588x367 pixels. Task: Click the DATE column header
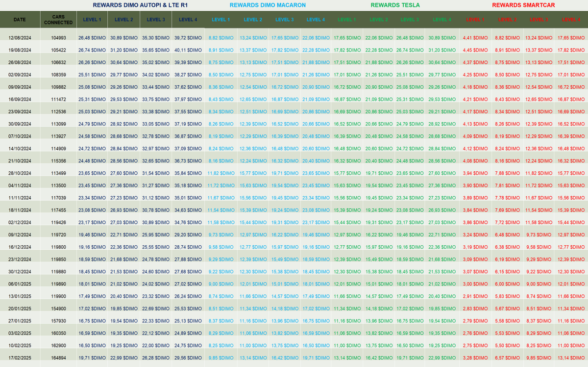(x=20, y=20)
